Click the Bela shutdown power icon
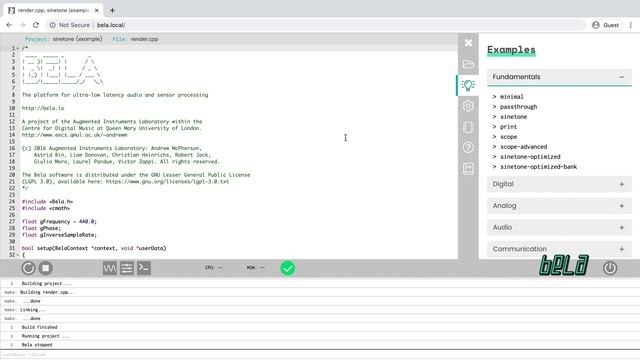 point(610,268)
